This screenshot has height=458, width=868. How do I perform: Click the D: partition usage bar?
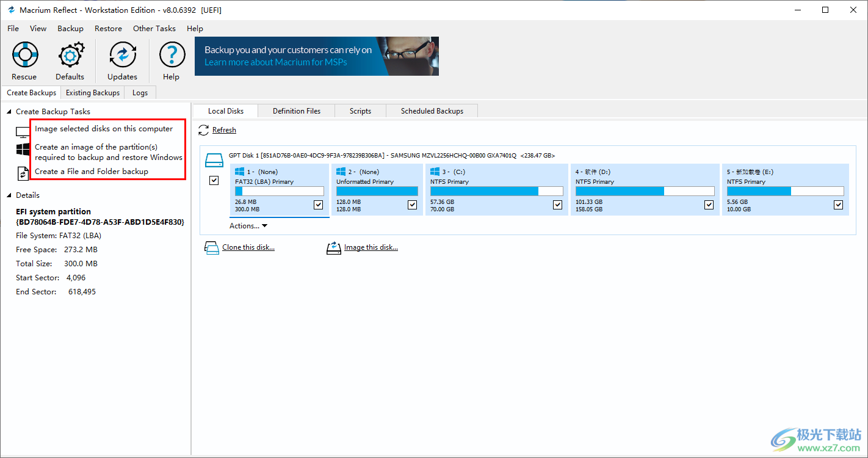[x=645, y=191]
